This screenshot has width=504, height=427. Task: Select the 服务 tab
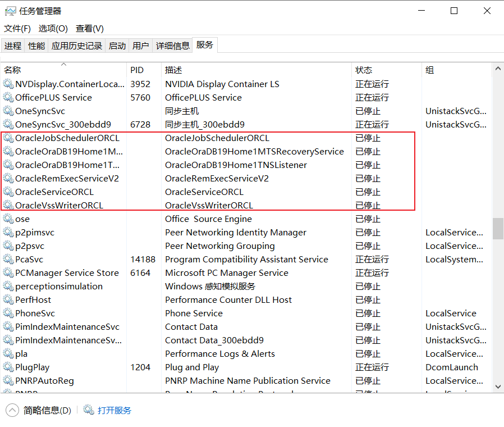click(205, 45)
